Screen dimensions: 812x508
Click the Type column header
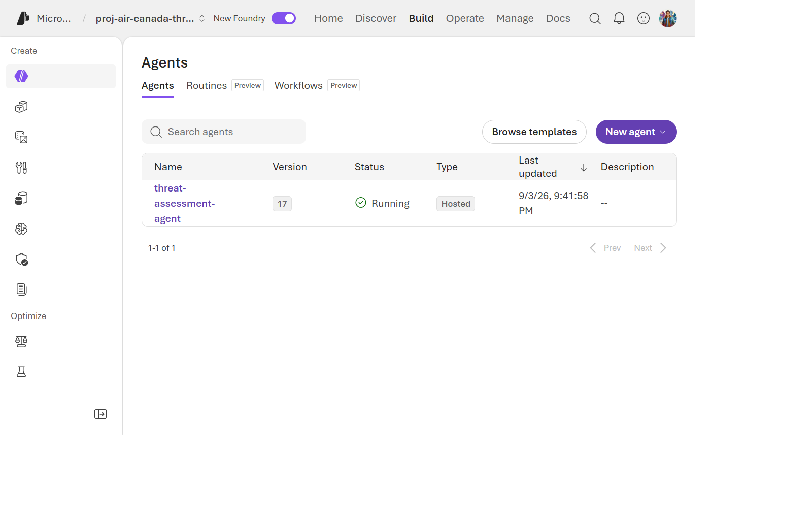point(447,167)
